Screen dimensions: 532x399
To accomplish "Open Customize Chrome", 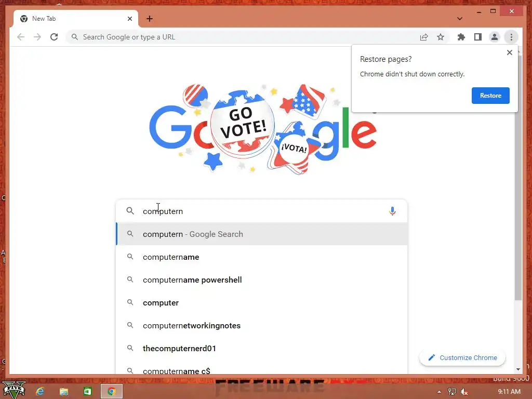I will (x=462, y=357).
